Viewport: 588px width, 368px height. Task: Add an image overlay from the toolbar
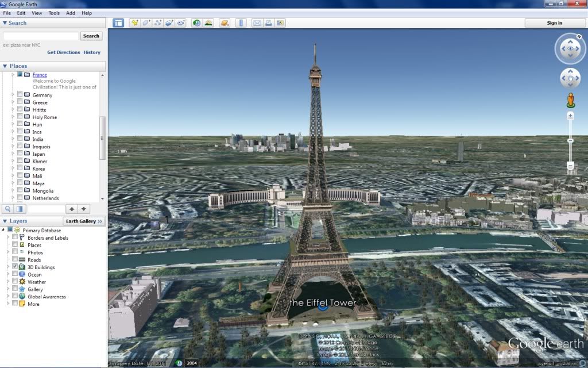[169, 23]
